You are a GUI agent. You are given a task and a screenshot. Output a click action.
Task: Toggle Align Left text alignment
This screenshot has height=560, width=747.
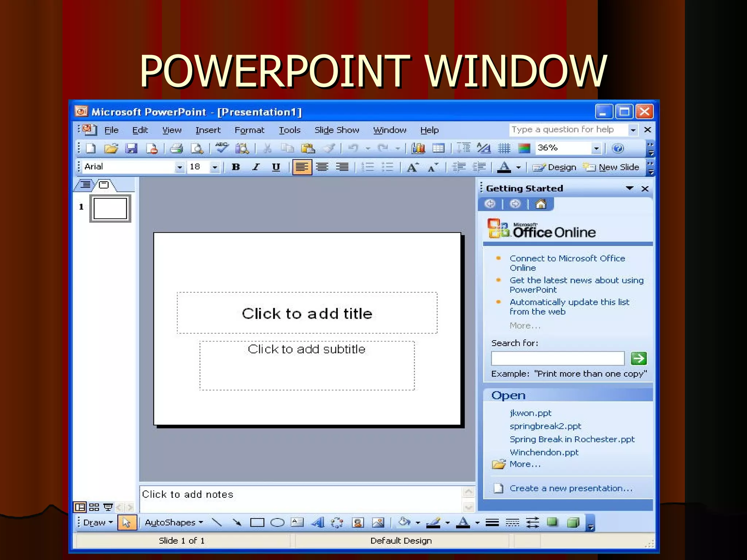(302, 167)
